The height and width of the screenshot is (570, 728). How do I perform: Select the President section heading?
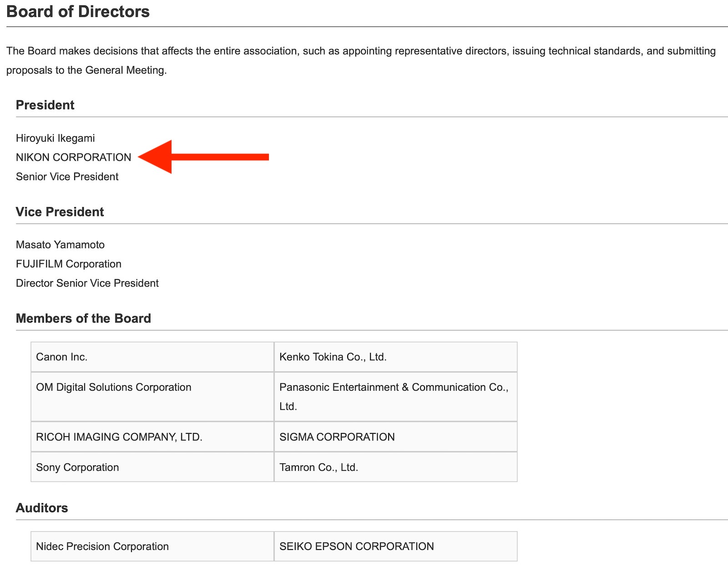pos(45,105)
